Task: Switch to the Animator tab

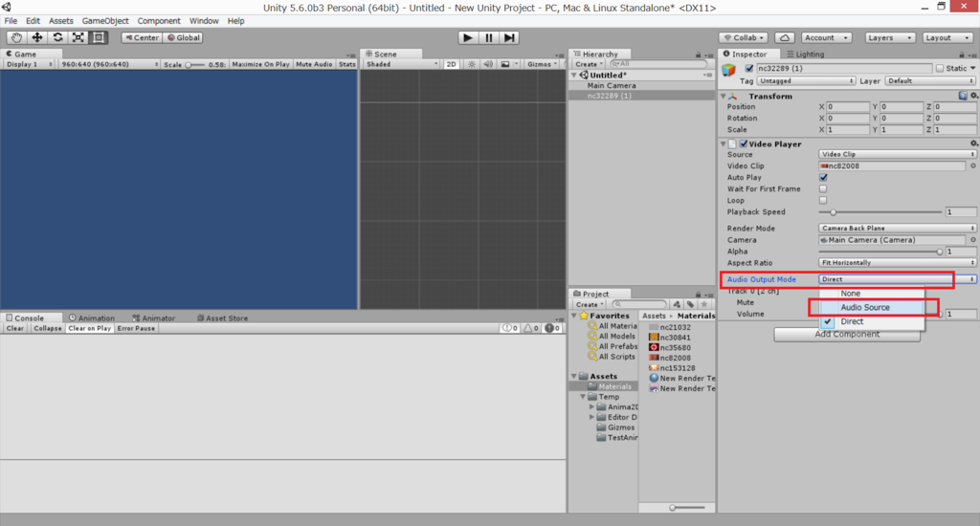Action: [x=154, y=318]
